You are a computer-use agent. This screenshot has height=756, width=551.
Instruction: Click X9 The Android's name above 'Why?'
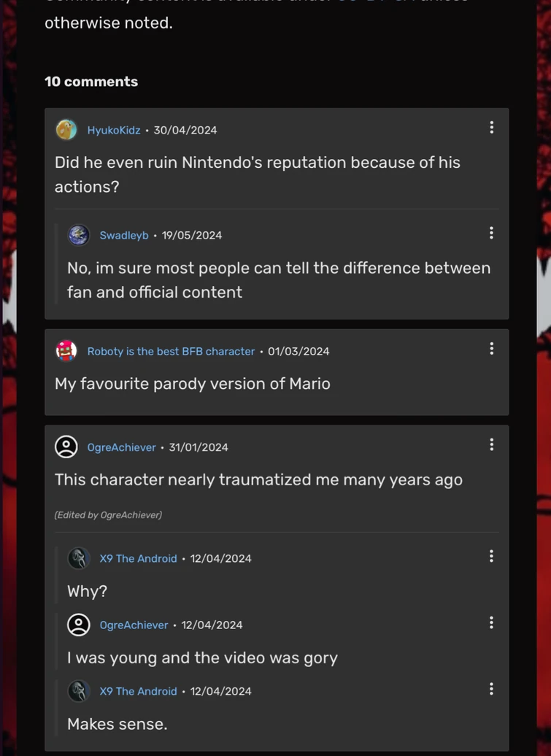[x=138, y=558]
